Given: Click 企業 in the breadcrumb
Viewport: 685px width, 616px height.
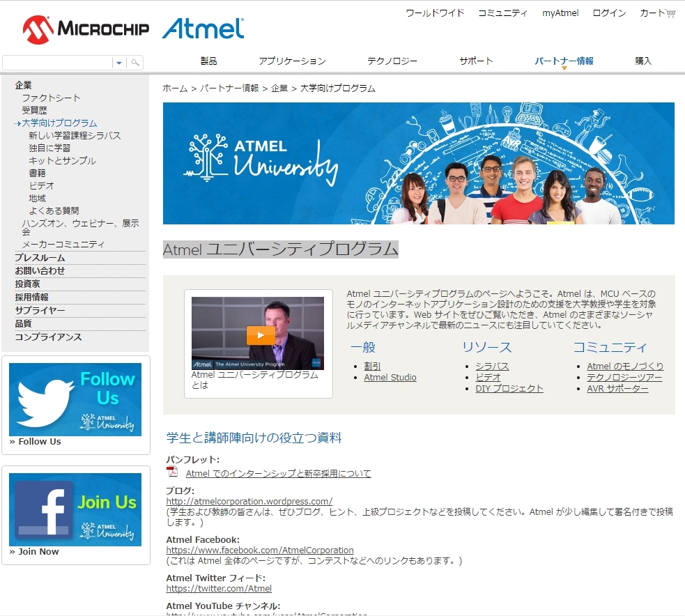Looking at the screenshot, I should [x=279, y=88].
